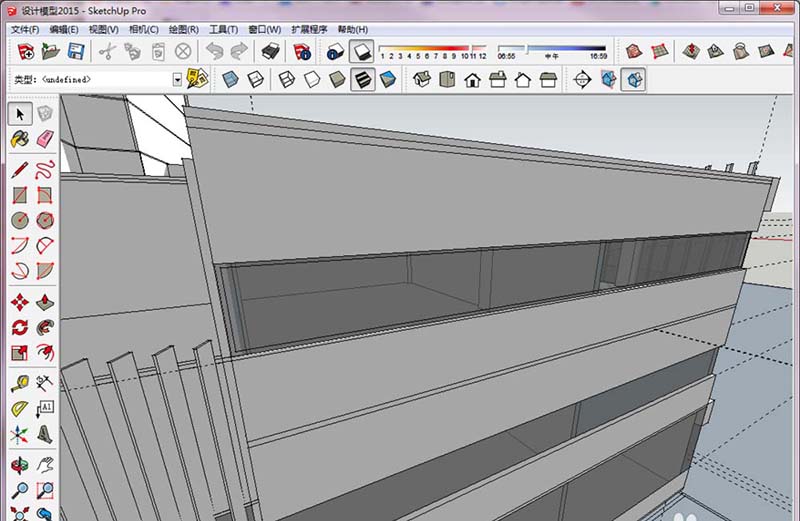Click the Pan hand tool
Image resolution: width=800 pixels, height=521 pixels.
45,465
